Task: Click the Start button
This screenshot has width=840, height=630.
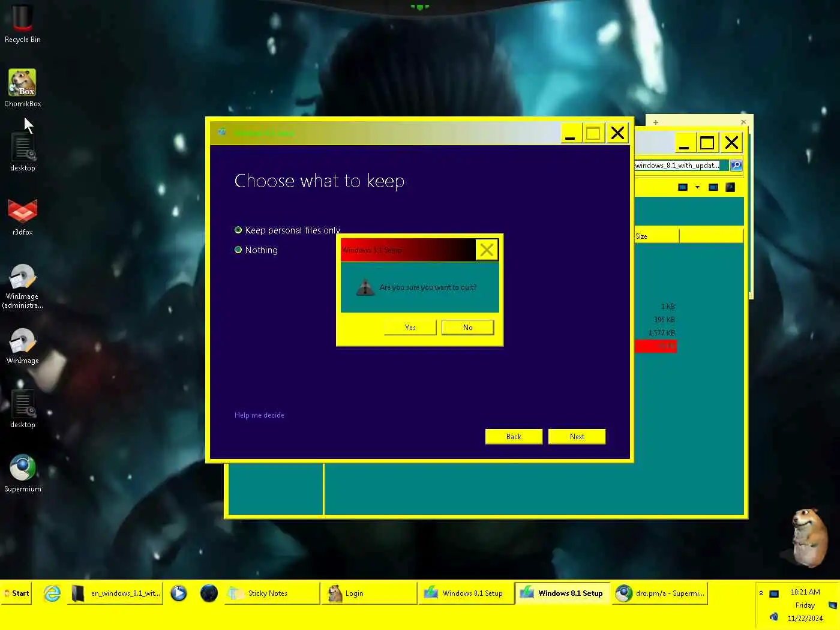Action: point(16,593)
